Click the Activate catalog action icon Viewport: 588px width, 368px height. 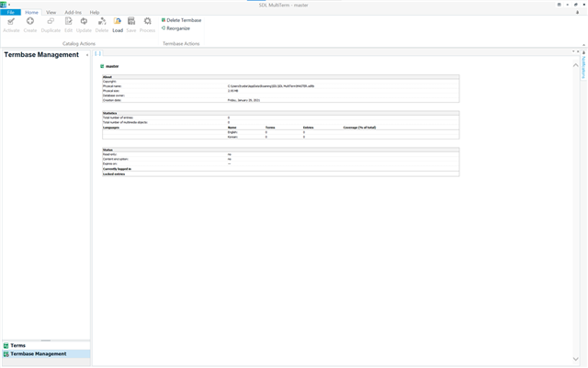[x=11, y=21]
